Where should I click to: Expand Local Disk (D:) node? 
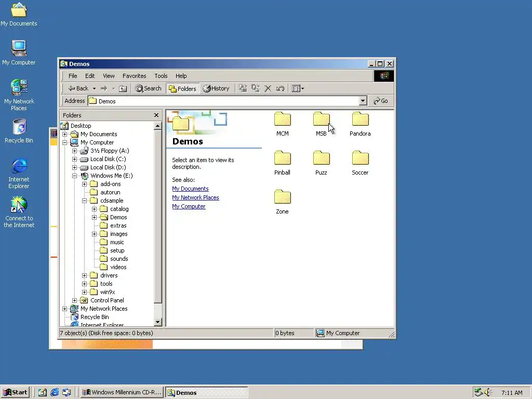click(x=75, y=168)
